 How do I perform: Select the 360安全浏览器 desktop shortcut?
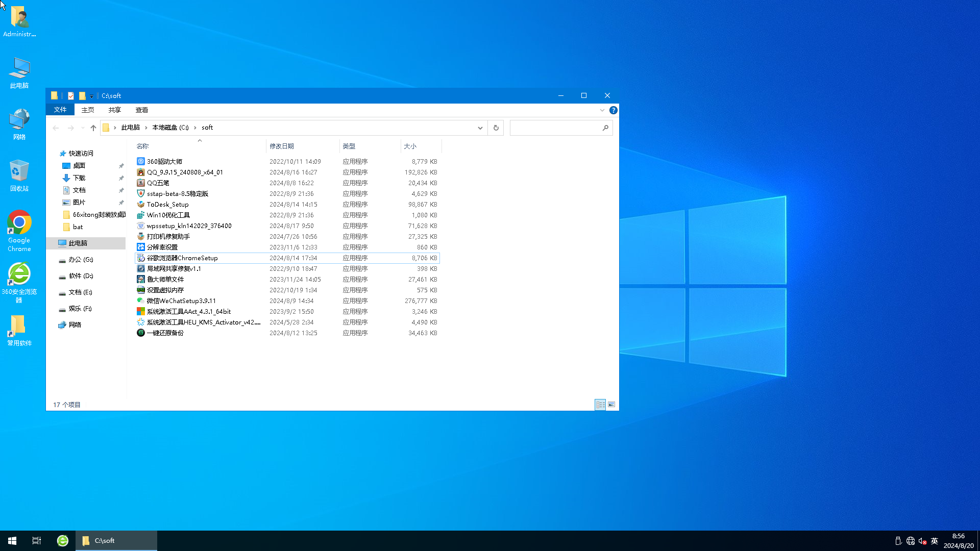click(19, 283)
